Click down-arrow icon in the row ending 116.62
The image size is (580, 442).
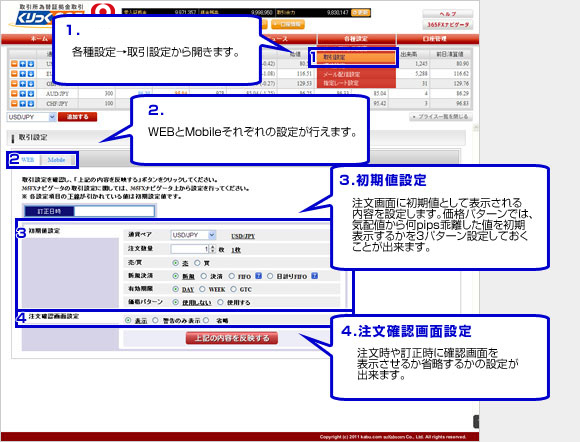(31, 74)
